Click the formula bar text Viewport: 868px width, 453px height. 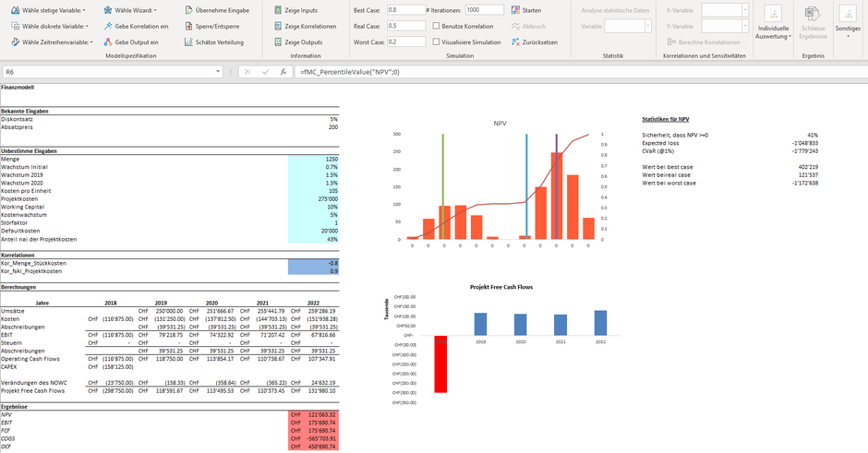point(349,72)
